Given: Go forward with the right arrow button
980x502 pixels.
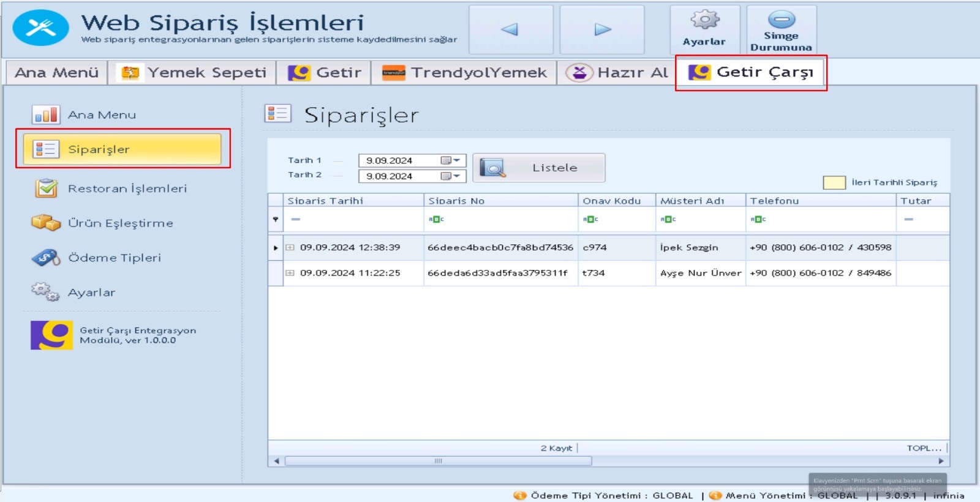Looking at the screenshot, I should pyautogui.click(x=602, y=29).
